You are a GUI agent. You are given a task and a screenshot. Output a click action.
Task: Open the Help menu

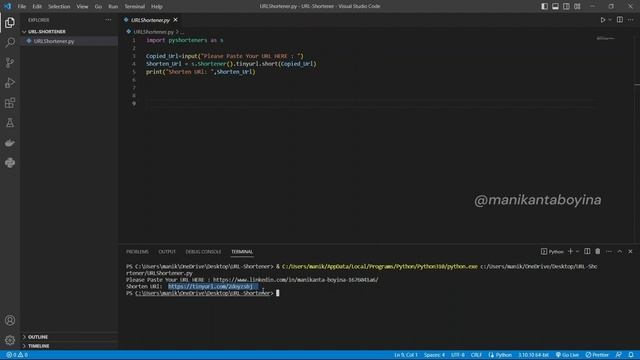pyautogui.click(x=157, y=7)
